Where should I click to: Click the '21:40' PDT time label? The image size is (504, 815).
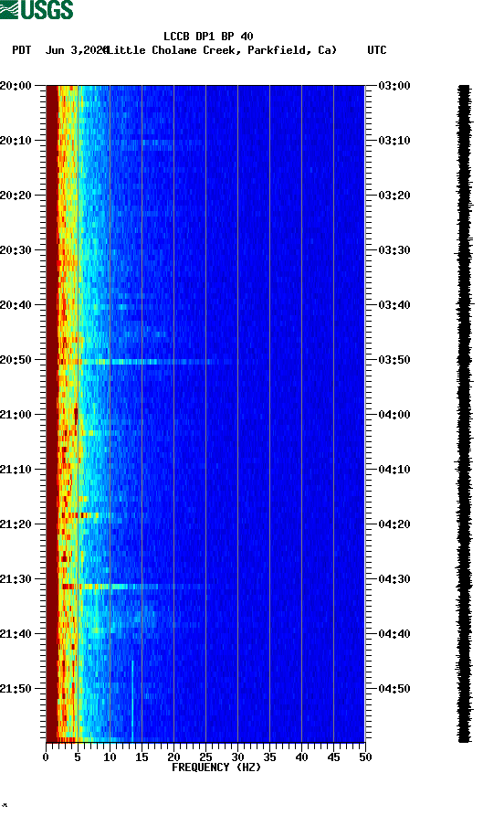16,633
